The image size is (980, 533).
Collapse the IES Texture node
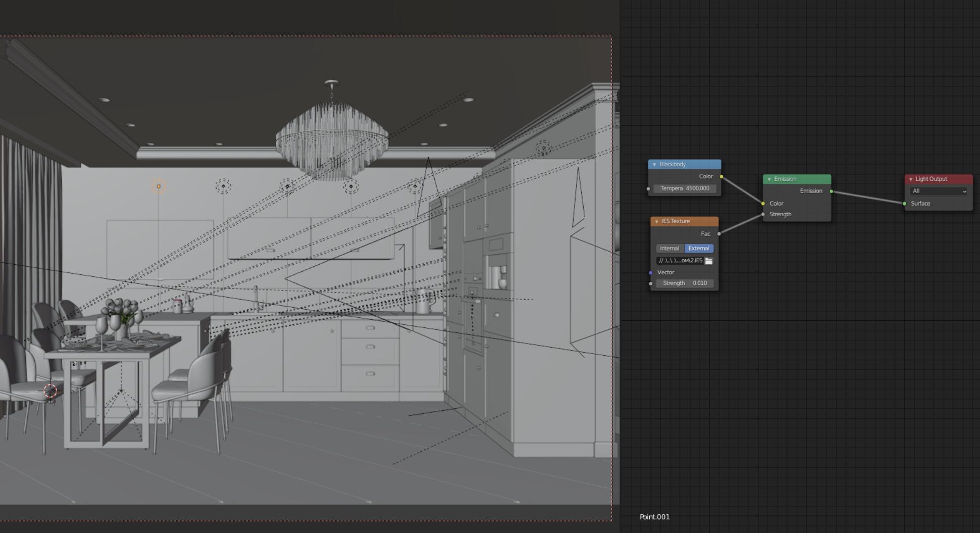pos(657,221)
